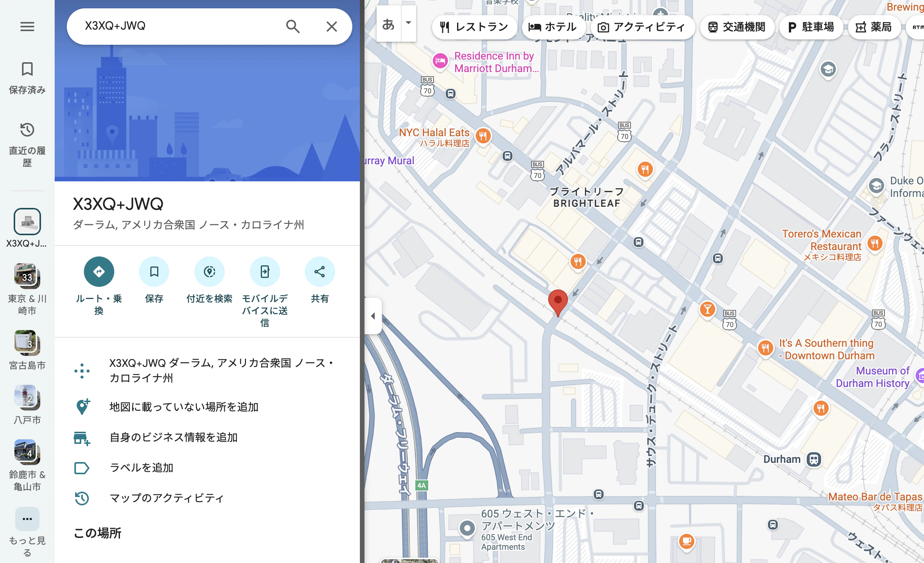Open the search magnifier icon

pyautogui.click(x=292, y=26)
